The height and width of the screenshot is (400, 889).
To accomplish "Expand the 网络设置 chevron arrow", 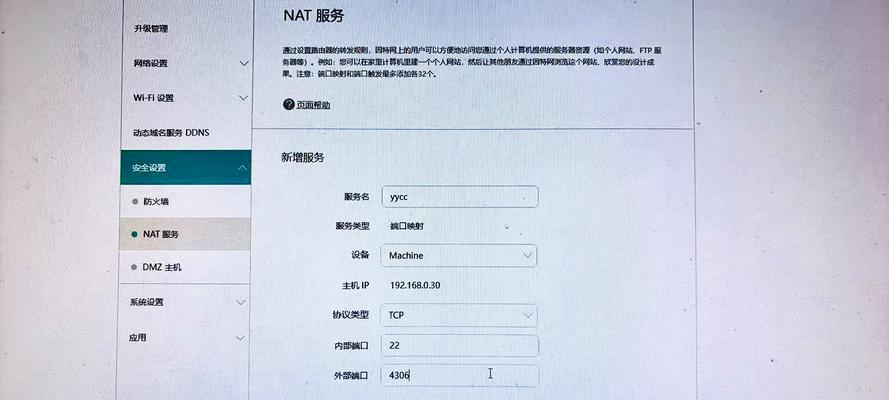I will point(243,63).
